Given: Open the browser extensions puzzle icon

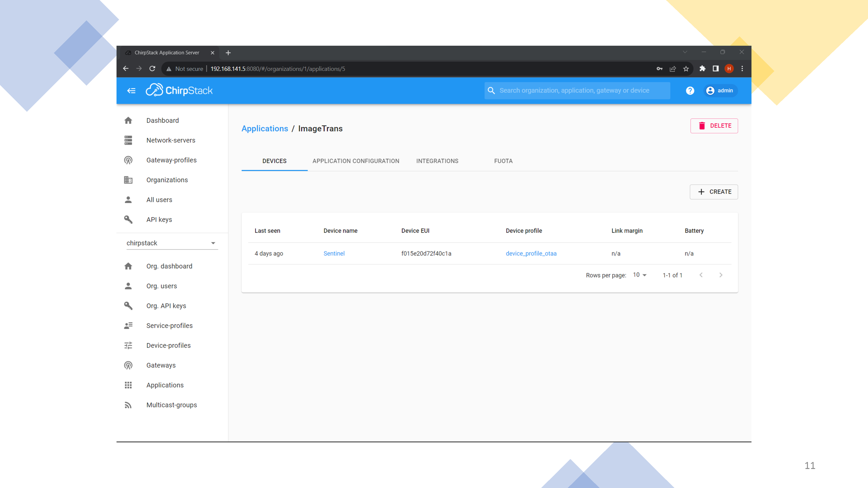Looking at the screenshot, I should (x=702, y=69).
